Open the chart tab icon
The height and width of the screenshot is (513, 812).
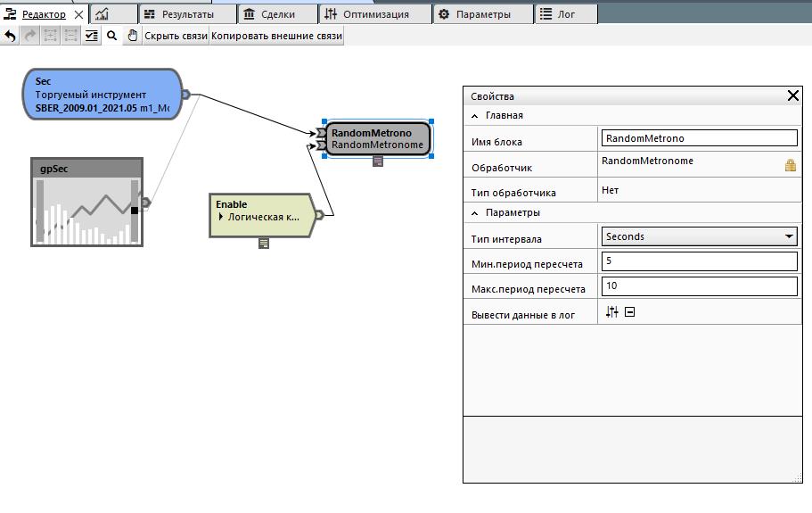pos(102,14)
